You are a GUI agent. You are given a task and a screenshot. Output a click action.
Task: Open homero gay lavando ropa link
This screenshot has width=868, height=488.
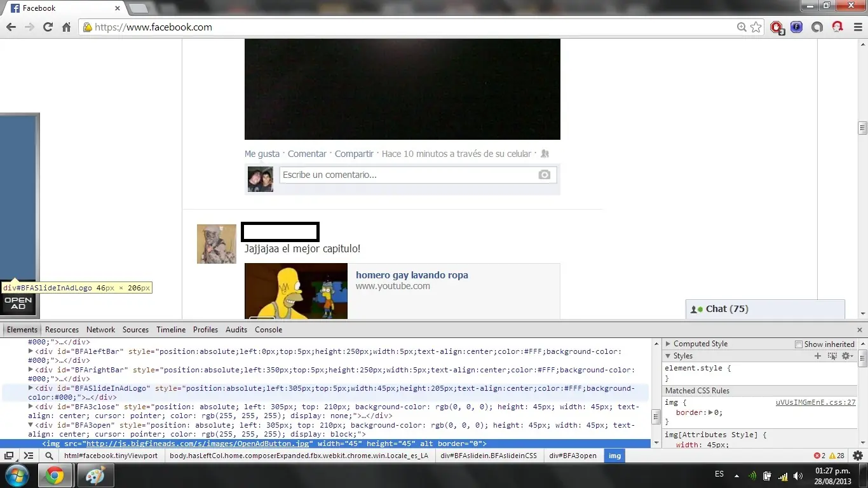tap(412, 275)
